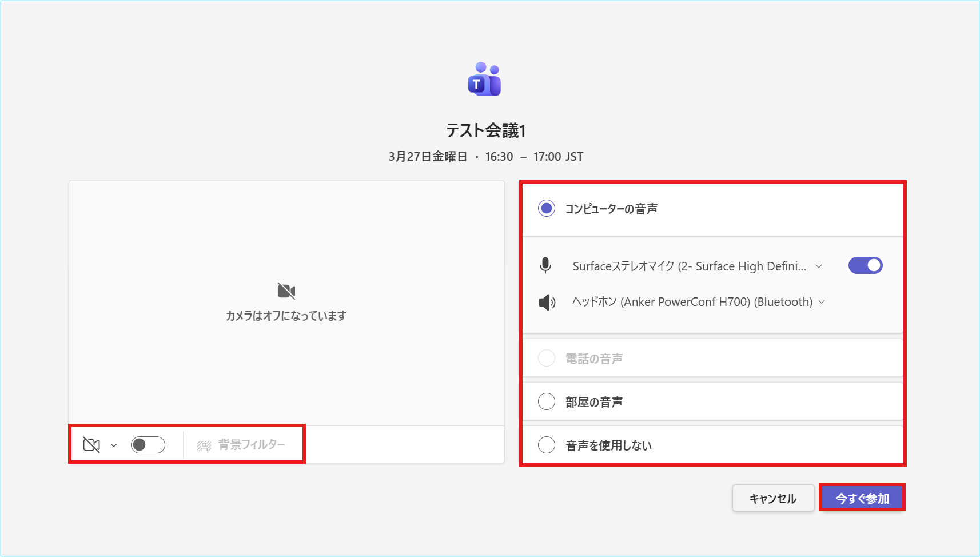Click the meeting title テスト会議1
The image size is (980, 557).
485,131
